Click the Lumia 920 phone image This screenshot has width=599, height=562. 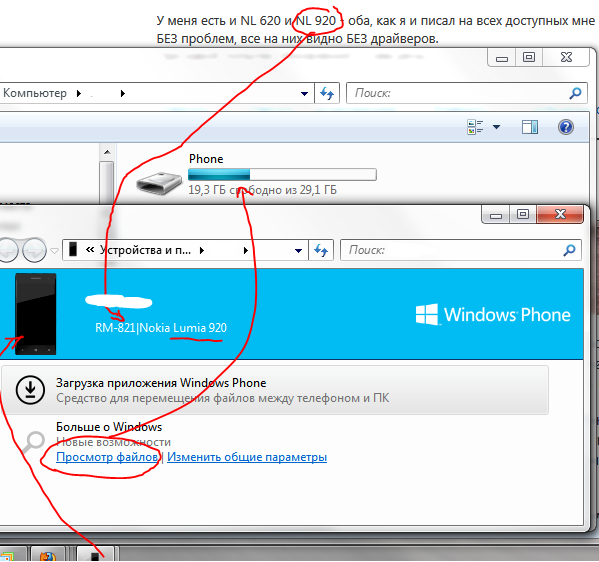(x=36, y=314)
